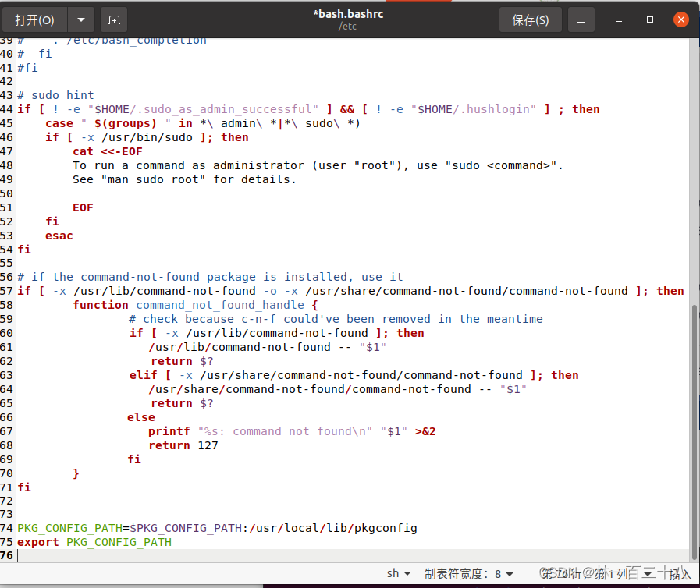
Task: Open a file with the 打开(O) button
Action: pos(35,19)
